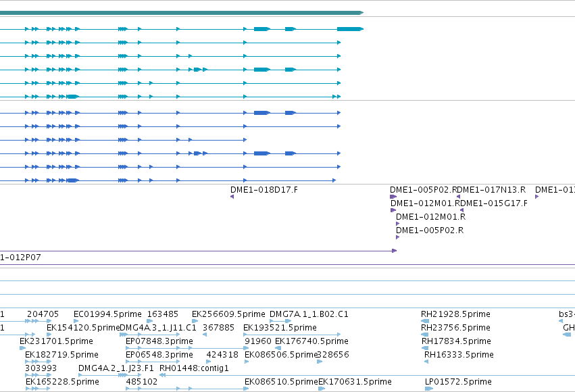The height and width of the screenshot is (392, 575).
Task: Click the EK165228.5prime label
Action: coord(62,382)
